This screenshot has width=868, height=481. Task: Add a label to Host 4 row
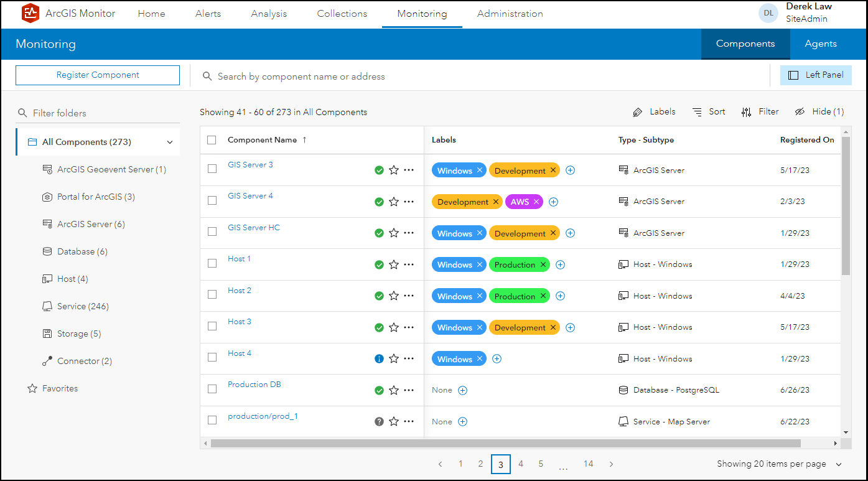tap(497, 359)
